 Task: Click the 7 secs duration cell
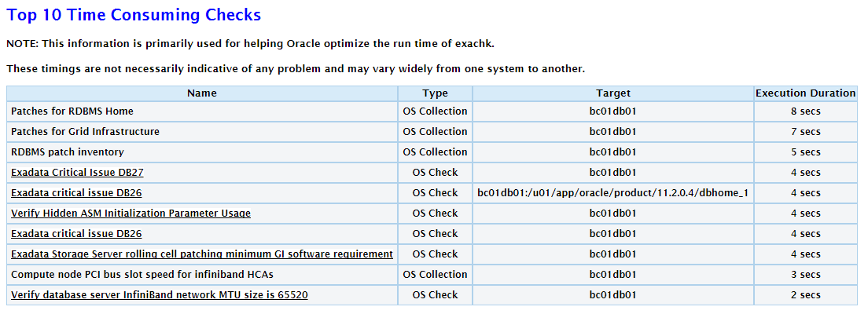[805, 132]
